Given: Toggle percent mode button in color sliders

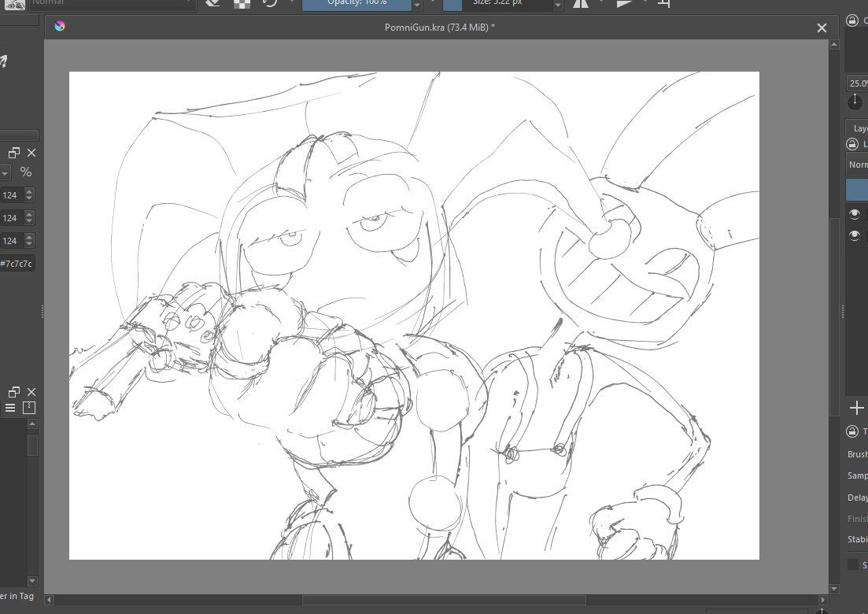Looking at the screenshot, I should [25, 172].
